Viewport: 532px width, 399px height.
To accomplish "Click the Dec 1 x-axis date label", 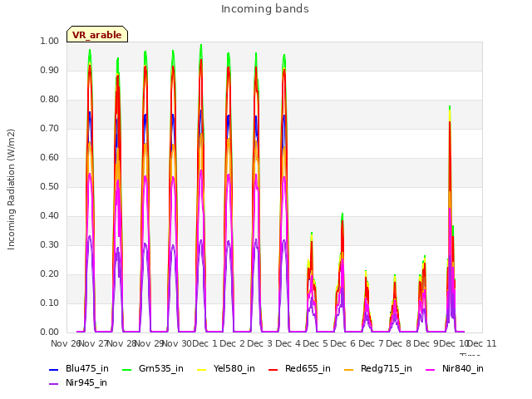I will click(205, 343).
